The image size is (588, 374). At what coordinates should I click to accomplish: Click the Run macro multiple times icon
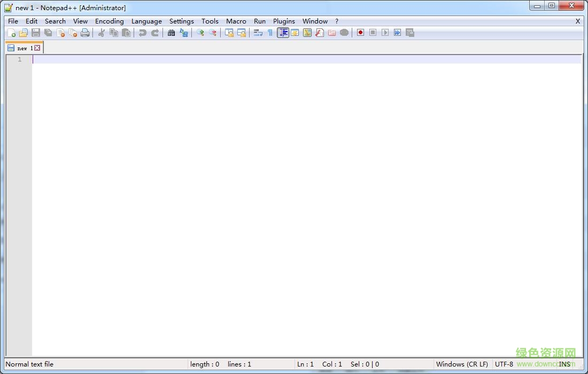[x=397, y=33]
